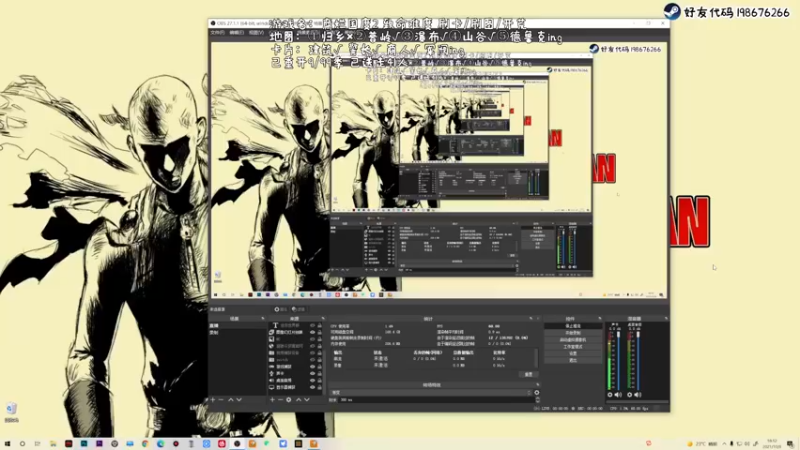Add a new scene with the plus icon
This screenshot has height=450, width=800.
click(x=213, y=399)
